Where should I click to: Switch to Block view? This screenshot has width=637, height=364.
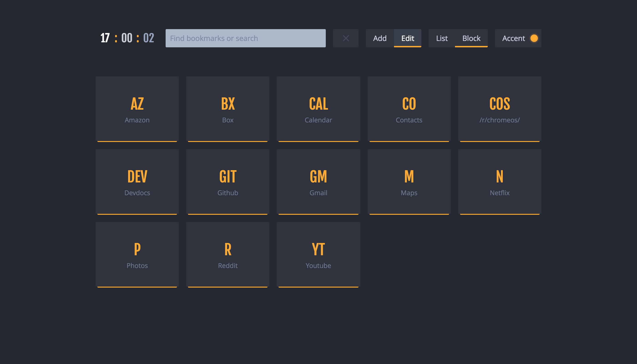471,38
